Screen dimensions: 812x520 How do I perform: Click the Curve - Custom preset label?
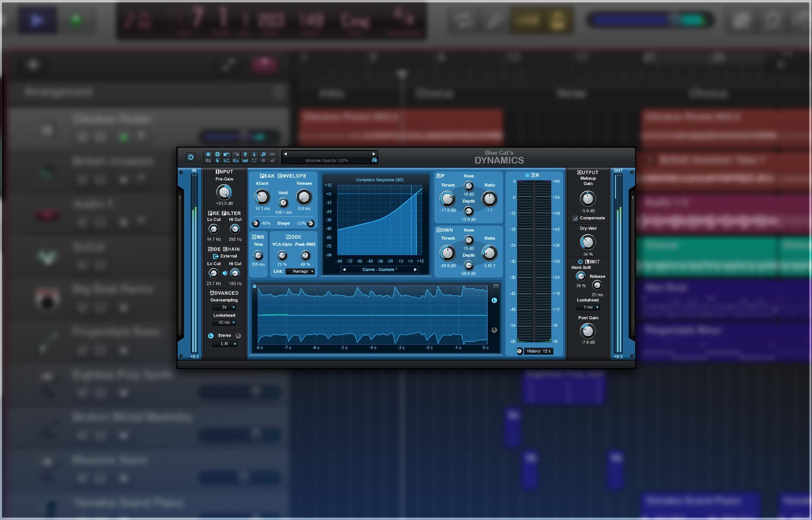coord(380,269)
